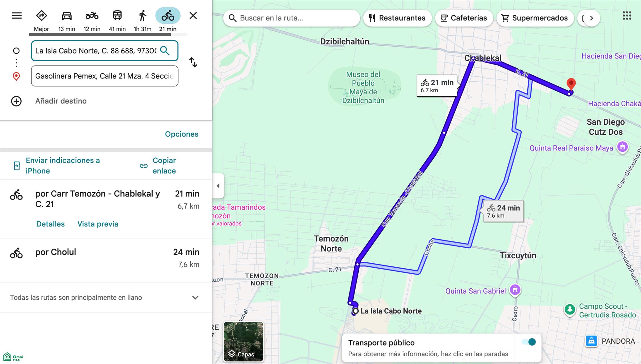Screen dimensions: 641x364
Task: Open Detalles for the first route
Action: click(50, 224)
